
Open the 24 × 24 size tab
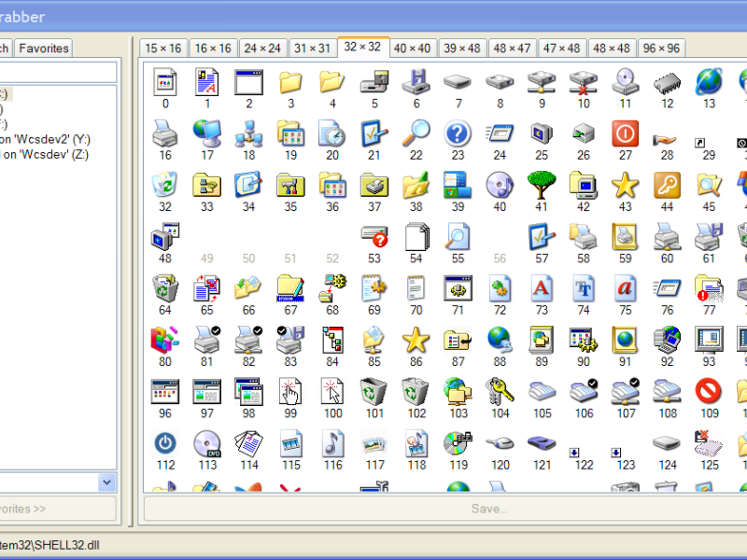tap(262, 49)
